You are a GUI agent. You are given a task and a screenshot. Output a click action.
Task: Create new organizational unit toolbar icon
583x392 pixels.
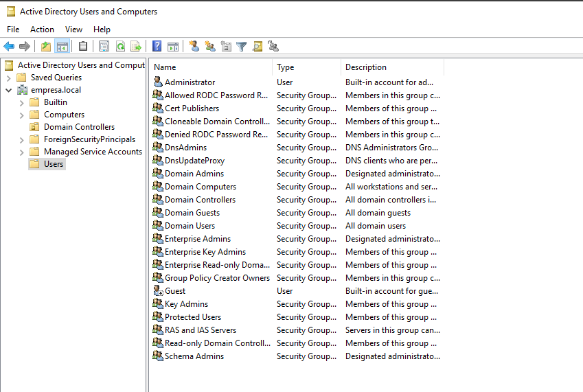226,47
